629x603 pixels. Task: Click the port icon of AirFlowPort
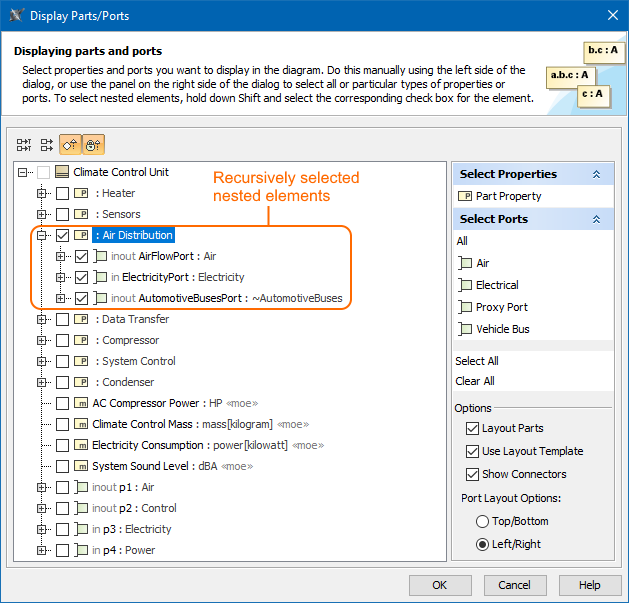click(x=100, y=256)
